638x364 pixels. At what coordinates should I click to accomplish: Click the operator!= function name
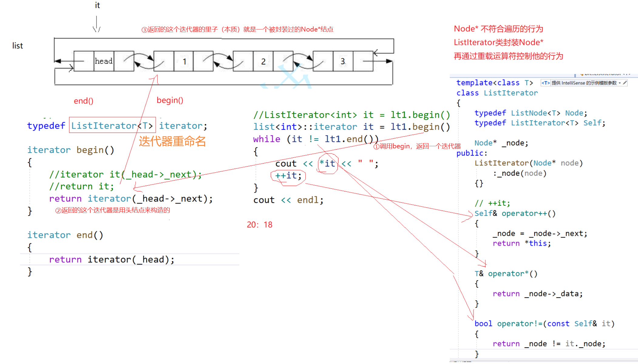[519, 324]
